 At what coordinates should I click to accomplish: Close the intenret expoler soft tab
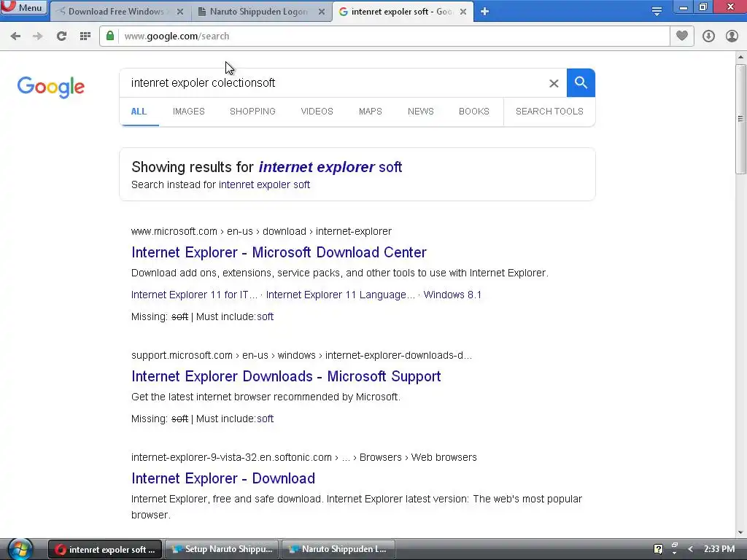tap(463, 12)
